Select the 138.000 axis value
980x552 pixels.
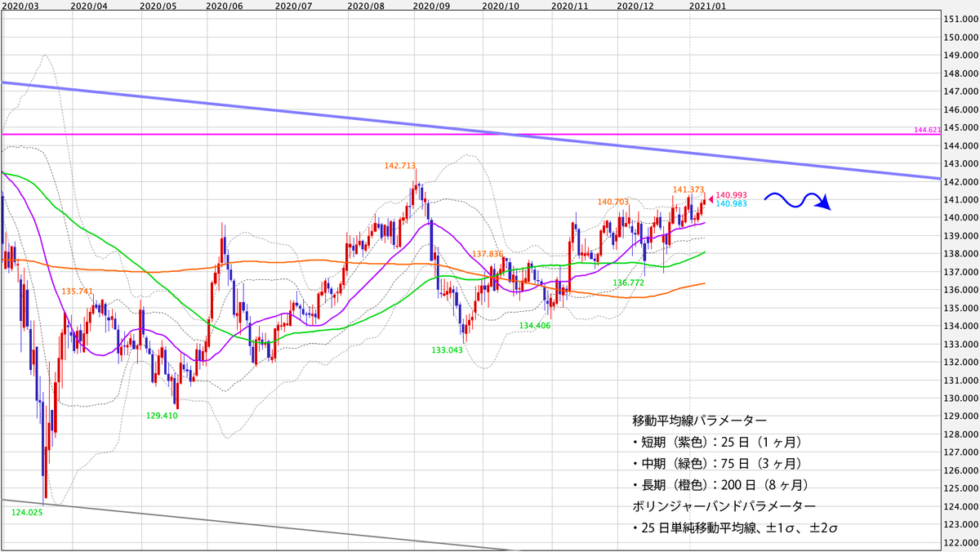(960, 254)
